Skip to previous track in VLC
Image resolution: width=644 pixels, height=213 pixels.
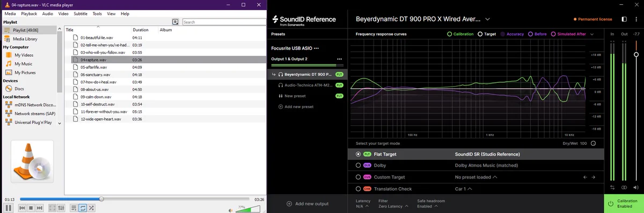(x=23, y=208)
